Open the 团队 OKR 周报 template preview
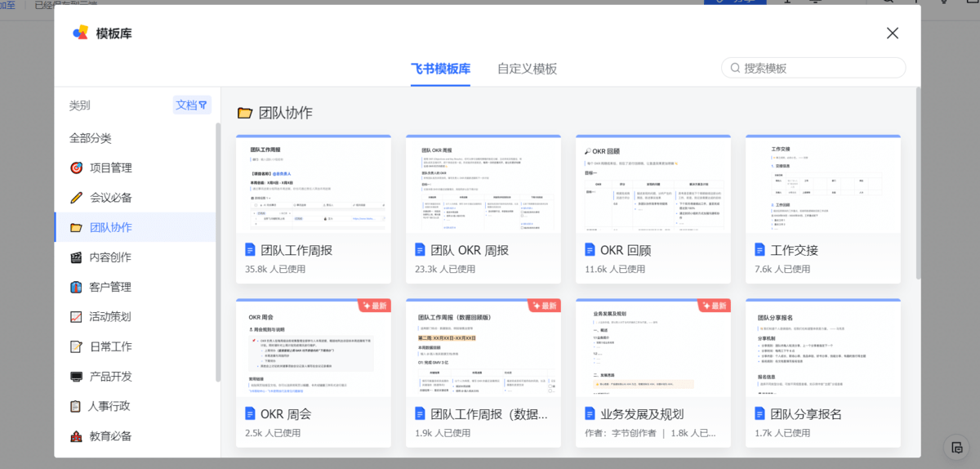Viewport: 980px width, 469px height. pos(483,185)
